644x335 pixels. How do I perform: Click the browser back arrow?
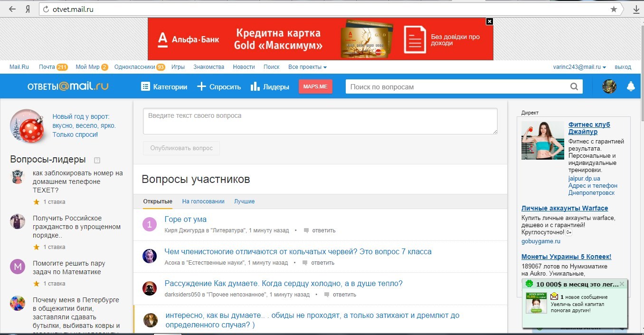click(x=12, y=10)
